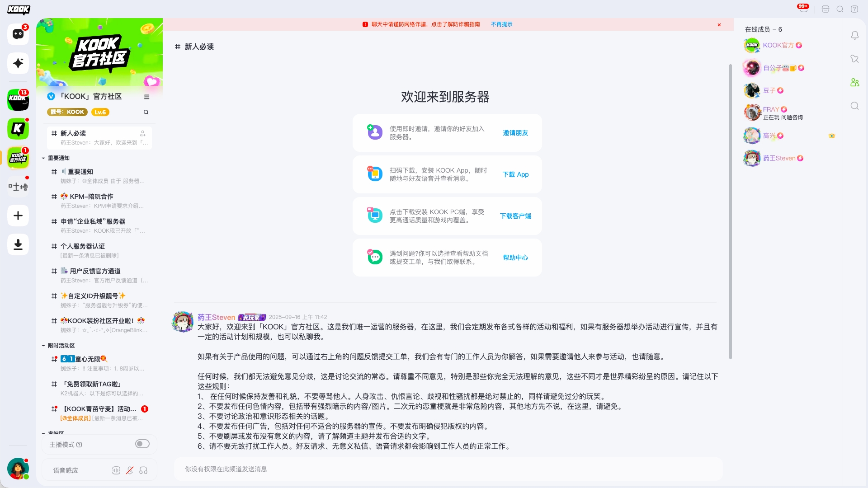868x488 pixels.
Task: Click the help question icon at top right
Action: [854, 9]
